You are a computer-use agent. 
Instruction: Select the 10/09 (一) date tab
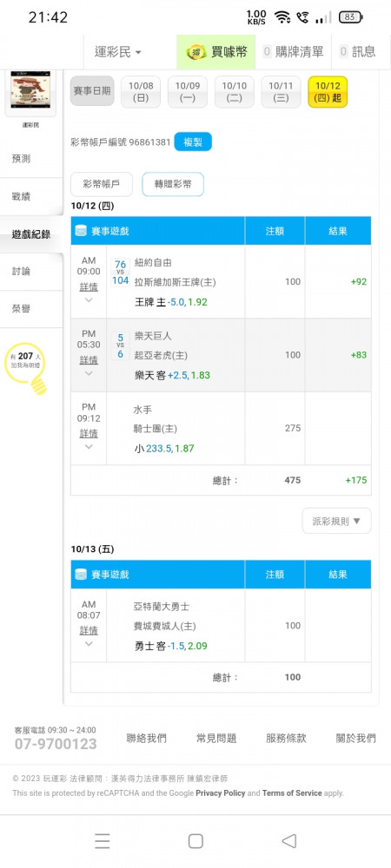(188, 92)
